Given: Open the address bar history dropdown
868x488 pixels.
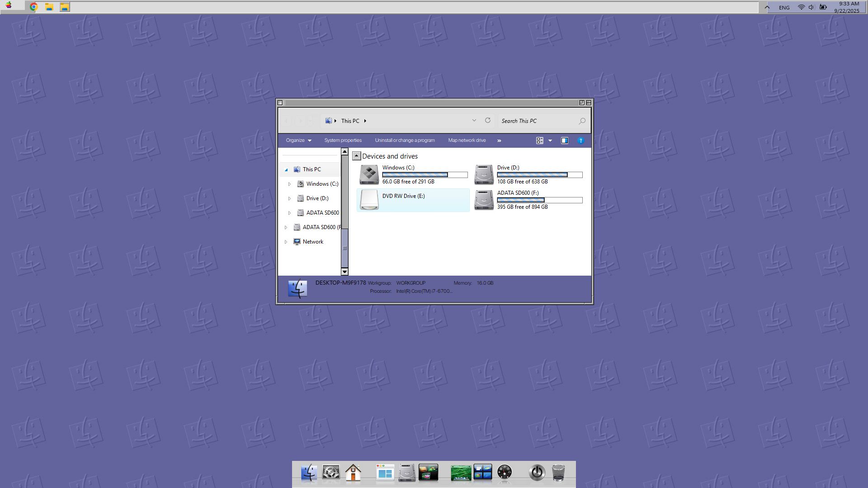Looking at the screenshot, I should [474, 121].
